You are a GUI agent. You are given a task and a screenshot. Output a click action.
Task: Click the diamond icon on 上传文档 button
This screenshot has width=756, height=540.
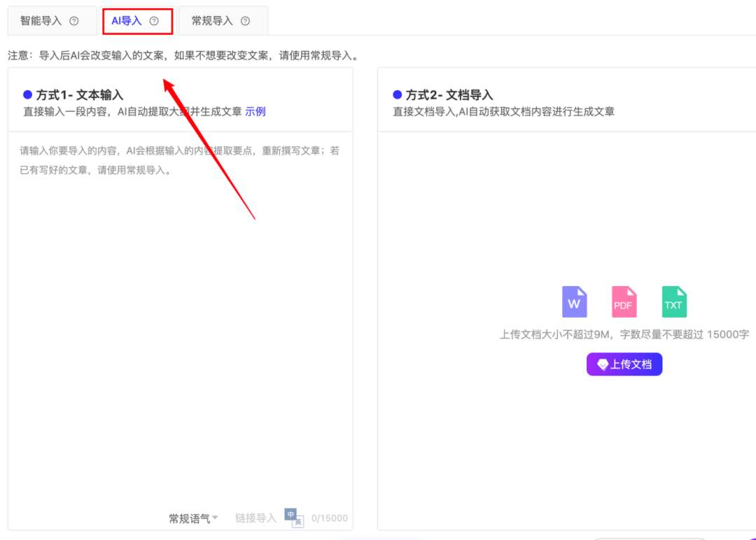coord(603,364)
